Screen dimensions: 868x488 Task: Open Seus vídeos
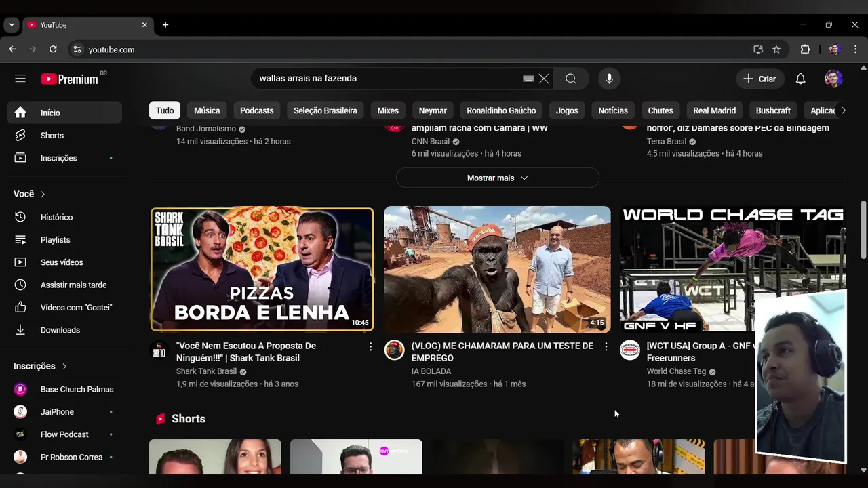(x=64, y=262)
